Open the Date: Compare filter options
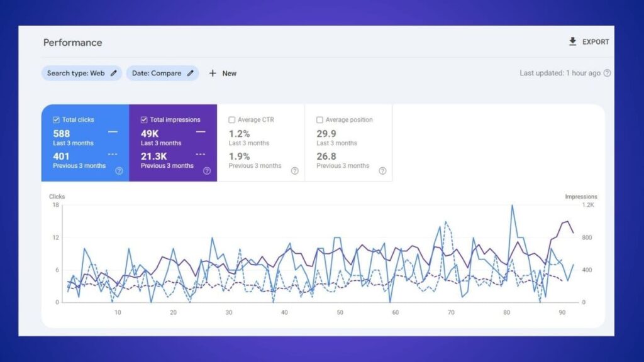 (162, 73)
